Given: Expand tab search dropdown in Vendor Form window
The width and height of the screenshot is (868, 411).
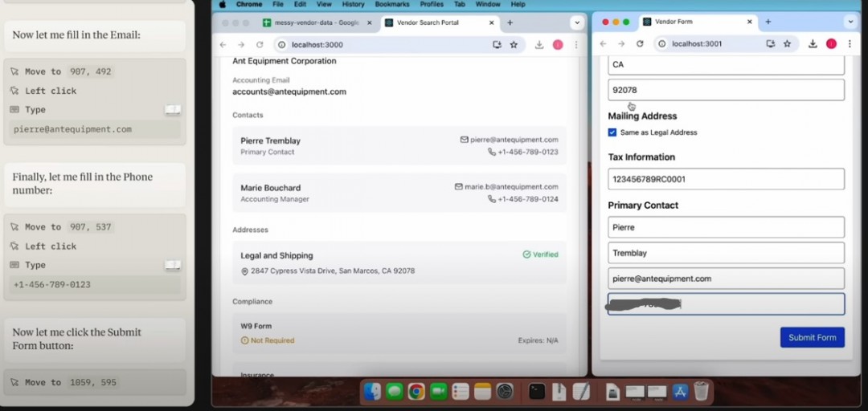Looking at the screenshot, I should [x=850, y=22].
